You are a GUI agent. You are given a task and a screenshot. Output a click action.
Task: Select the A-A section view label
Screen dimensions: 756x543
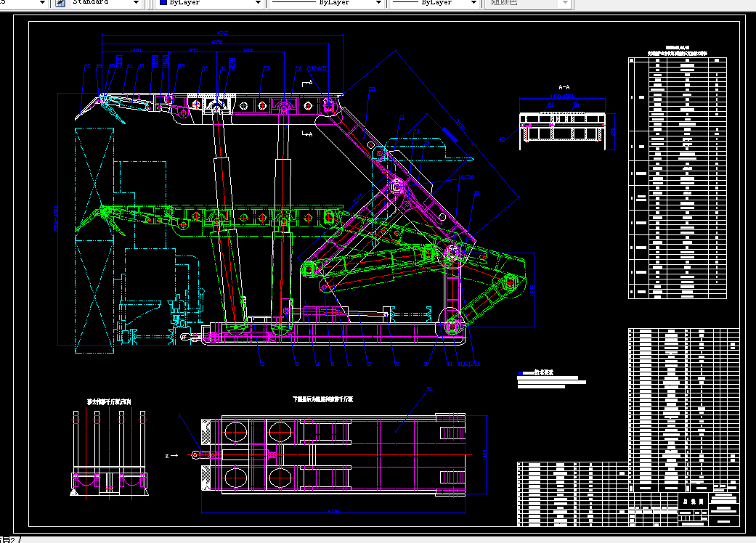point(564,87)
